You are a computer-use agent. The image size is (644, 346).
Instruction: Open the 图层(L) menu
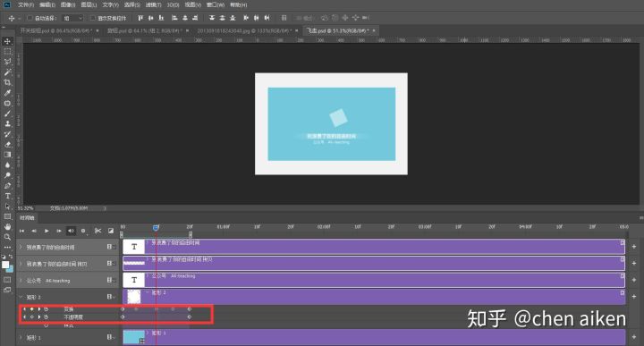point(89,5)
